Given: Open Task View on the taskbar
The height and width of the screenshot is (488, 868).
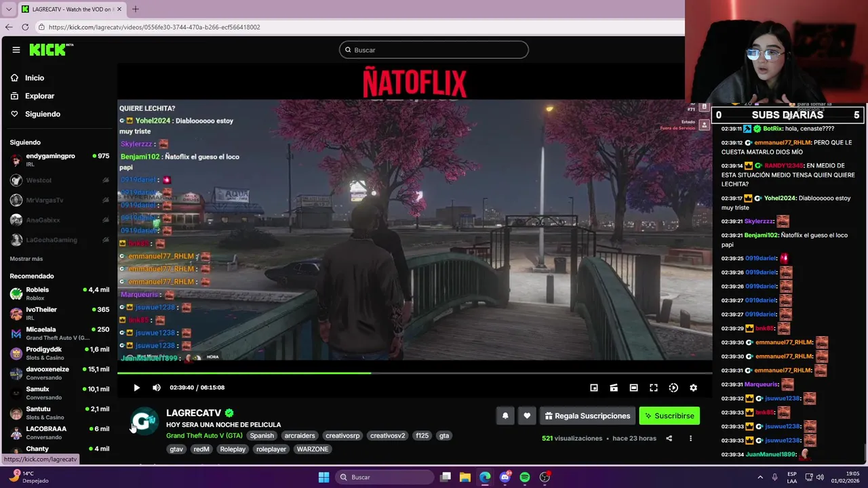Looking at the screenshot, I should coord(446,477).
